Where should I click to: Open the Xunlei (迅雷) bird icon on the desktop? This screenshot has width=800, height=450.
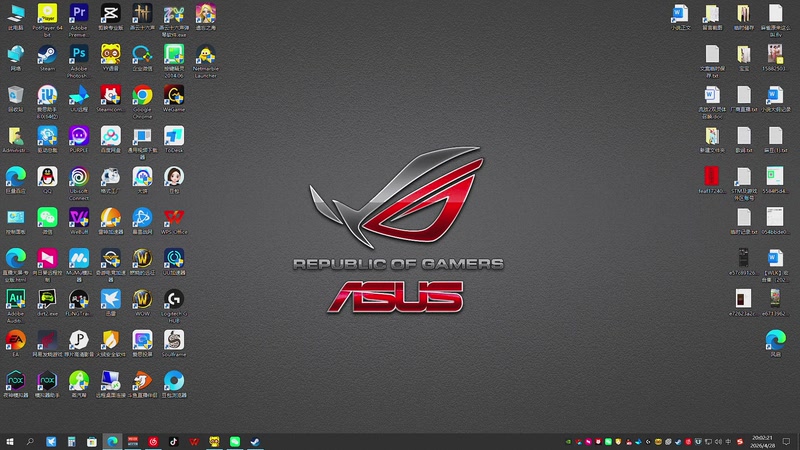[110, 300]
